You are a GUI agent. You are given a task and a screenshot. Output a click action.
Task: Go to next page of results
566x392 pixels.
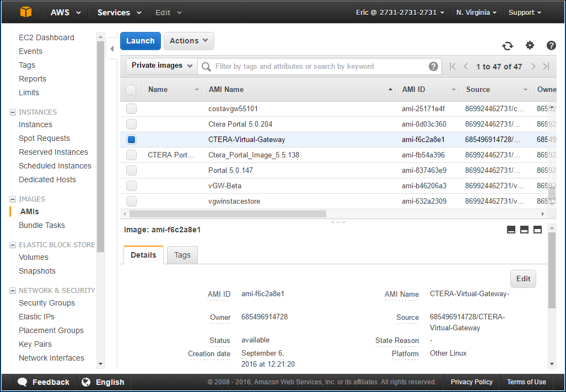tap(533, 67)
